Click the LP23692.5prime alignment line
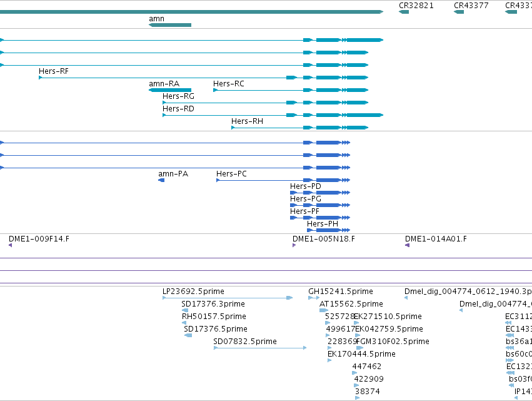Image resolution: width=532 pixels, height=401 pixels. 228,298
